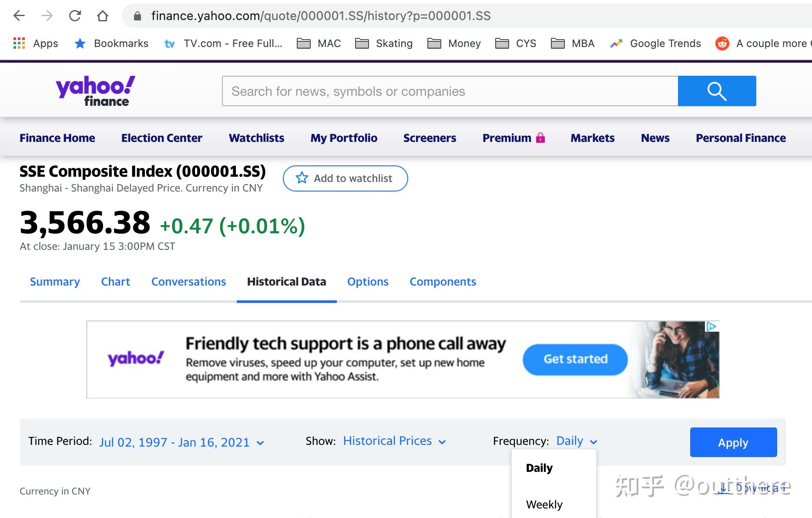Click the Apply button

pyautogui.click(x=733, y=442)
